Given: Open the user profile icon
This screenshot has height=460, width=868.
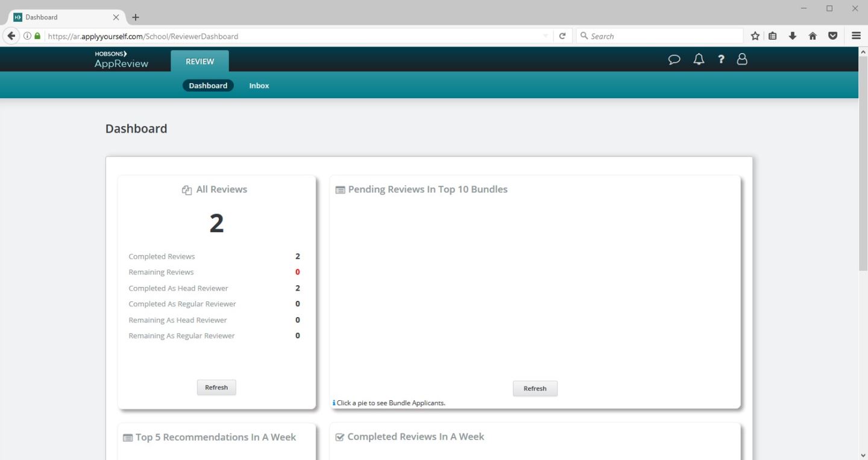Looking at the screenshot, I should (742, 59).
